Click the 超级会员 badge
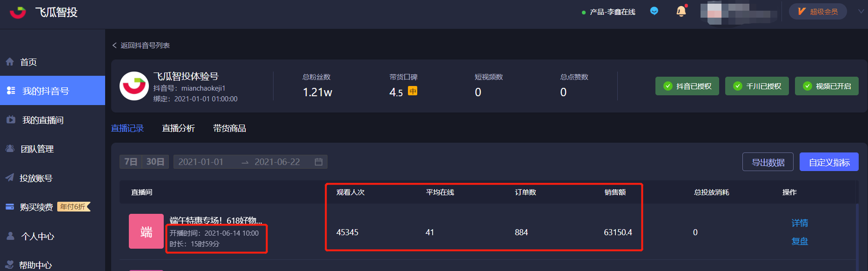Screen dimensions: 868x271 [x=818, y=12]
